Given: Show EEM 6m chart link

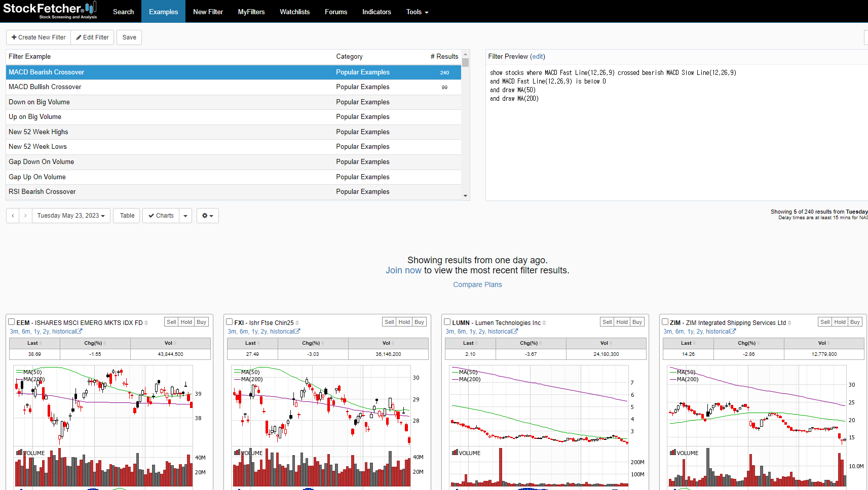Looking at the screenshot, I should tap(26, 332).
